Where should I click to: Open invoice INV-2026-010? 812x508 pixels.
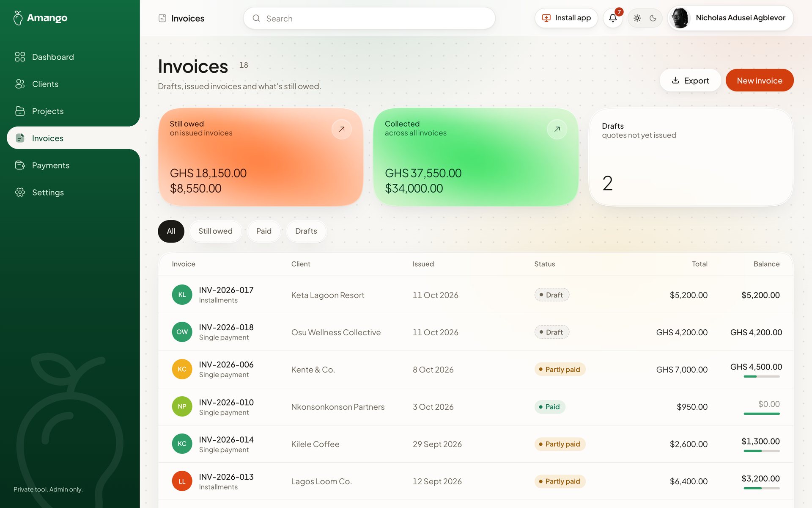226,402
